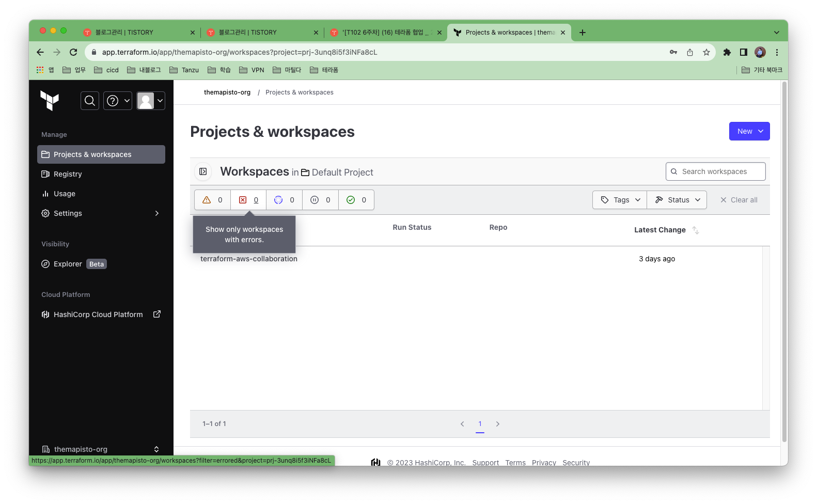The width and height of the screenshot is (817, 504).
Task: Open the cicd bookmarks folder
Action: point(106,70)
